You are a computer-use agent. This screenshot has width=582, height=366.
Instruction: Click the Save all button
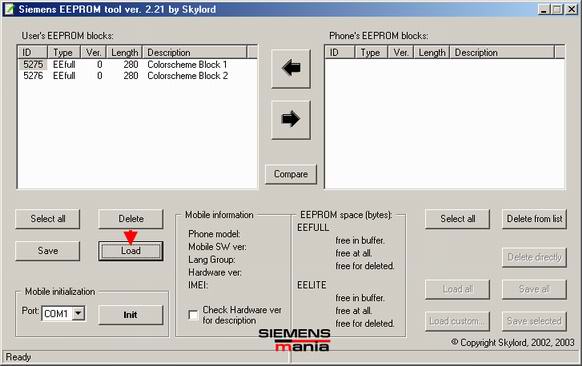534,289
